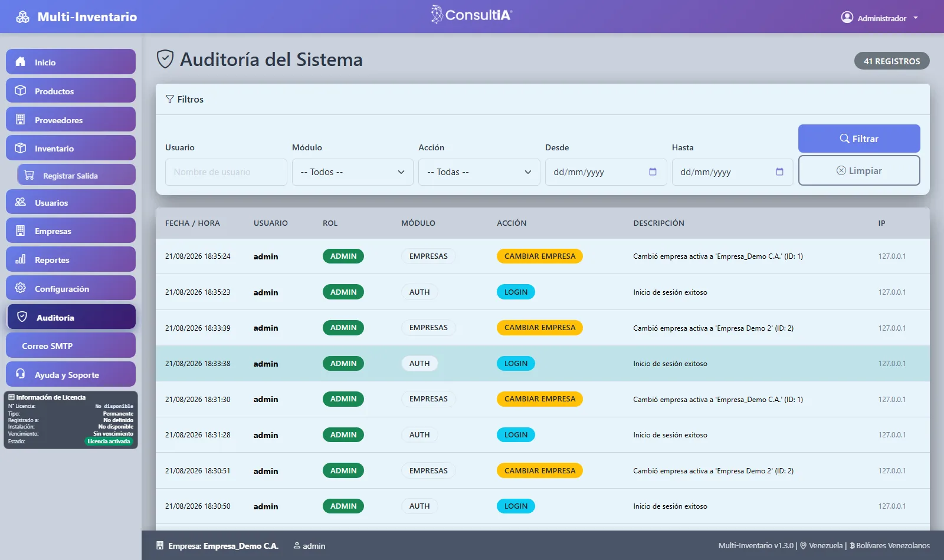Click the footer admin user icon

click(x=297, y=546)
